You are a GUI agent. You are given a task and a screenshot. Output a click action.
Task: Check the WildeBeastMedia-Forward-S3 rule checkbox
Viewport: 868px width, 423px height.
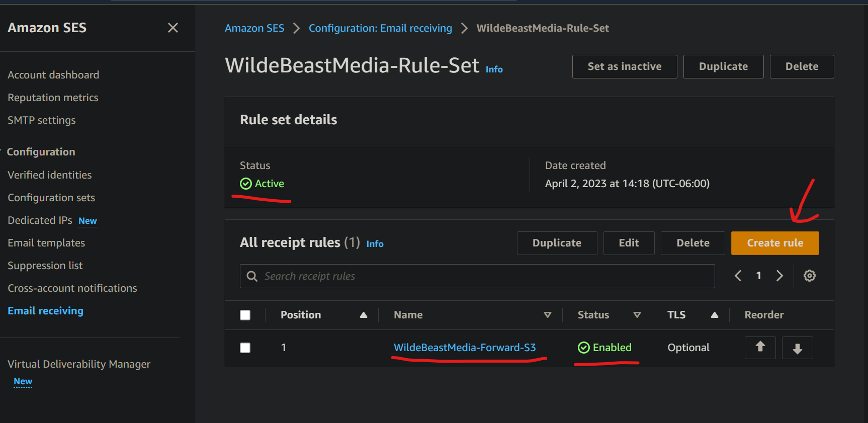pyautogui.click(x=245, y=348)
